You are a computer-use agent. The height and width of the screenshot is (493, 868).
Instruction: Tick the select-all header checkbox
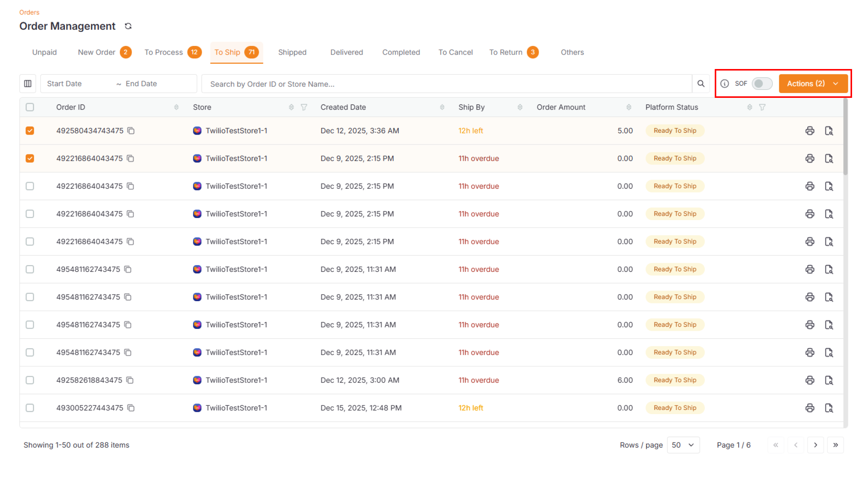[x=30, y=107]
